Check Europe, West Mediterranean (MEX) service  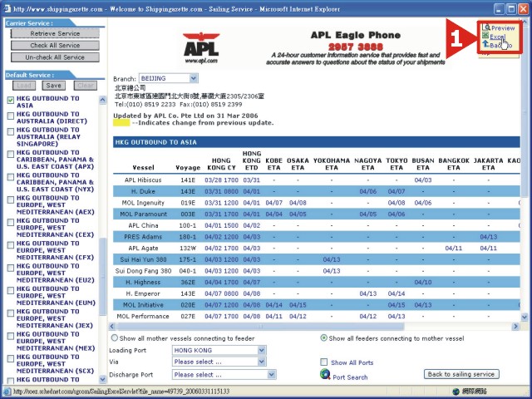(11, 336)
